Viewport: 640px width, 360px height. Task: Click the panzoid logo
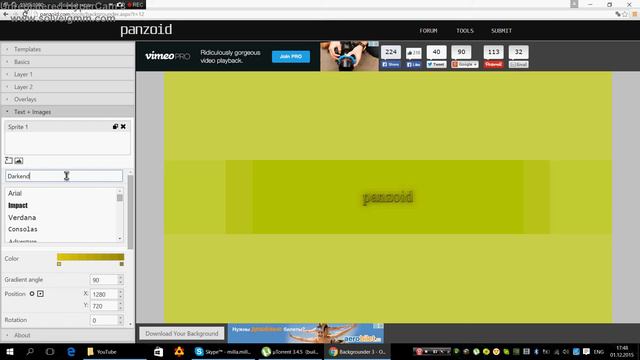146,30
